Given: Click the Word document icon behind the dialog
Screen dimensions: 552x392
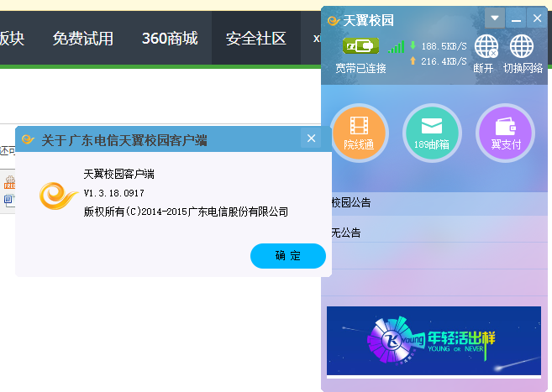Looking at the screenshot, I should [8, 200].
